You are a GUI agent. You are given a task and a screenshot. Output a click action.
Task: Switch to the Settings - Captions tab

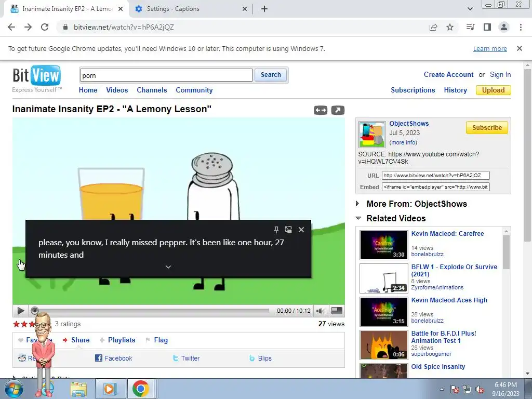coord(173,9)
